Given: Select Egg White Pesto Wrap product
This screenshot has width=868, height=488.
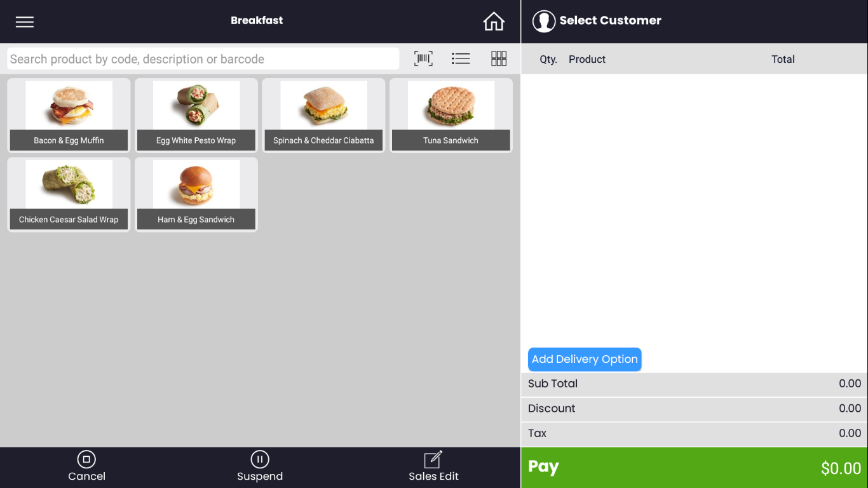Looking at the screenshot, I should click(x=196, y=115).
